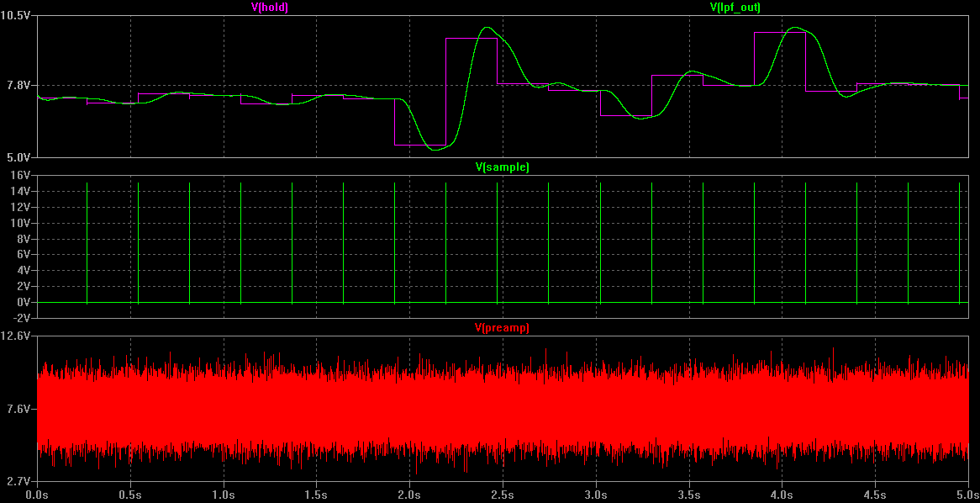
Task: Click the 4.5s time axis label
Action: coord(876,495)
